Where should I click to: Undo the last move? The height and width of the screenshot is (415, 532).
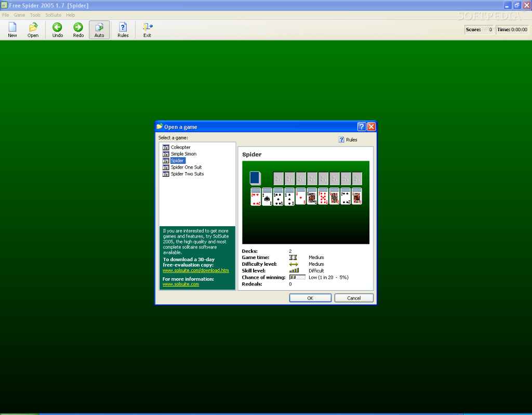point(57,30)
